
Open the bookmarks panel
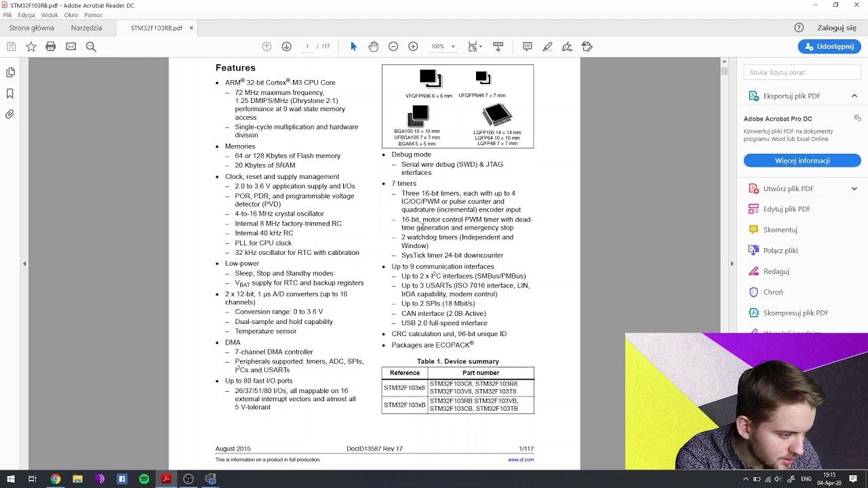tap(10, 94)
